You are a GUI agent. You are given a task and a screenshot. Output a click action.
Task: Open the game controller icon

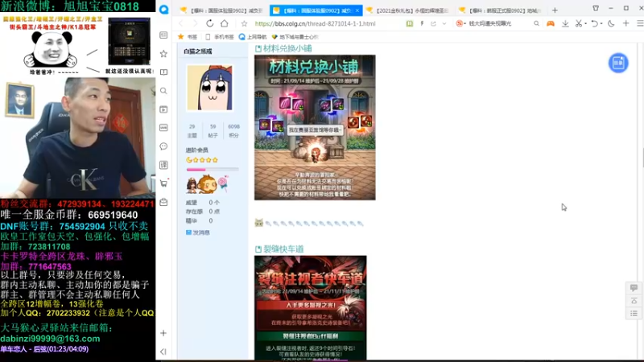tap(551, 24)
